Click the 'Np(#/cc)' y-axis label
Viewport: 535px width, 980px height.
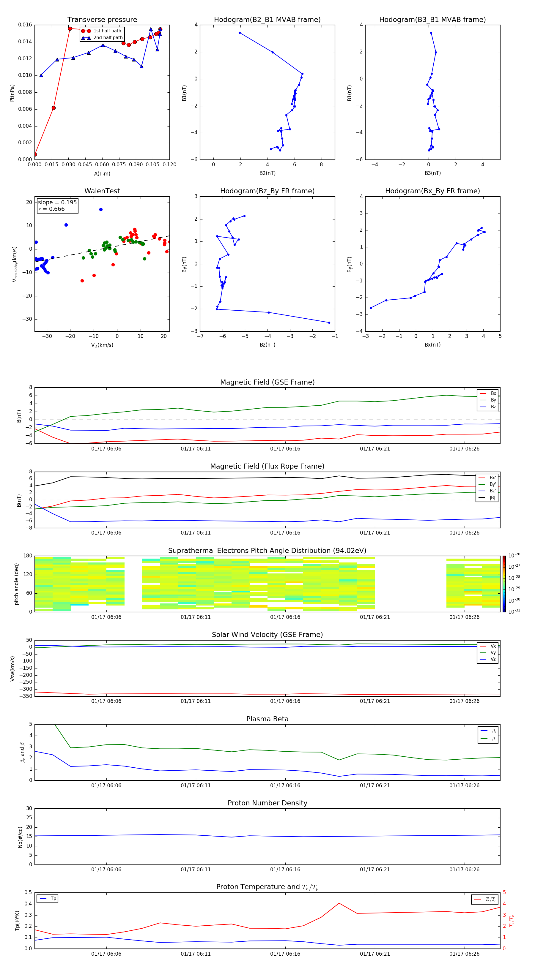(20, 837)
